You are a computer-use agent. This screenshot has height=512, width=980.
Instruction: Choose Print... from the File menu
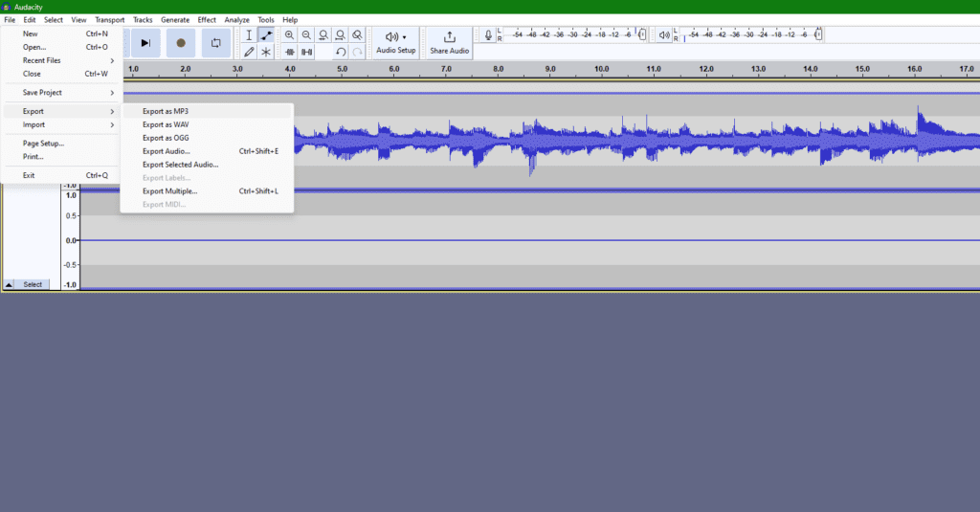[x=60, y=157]
